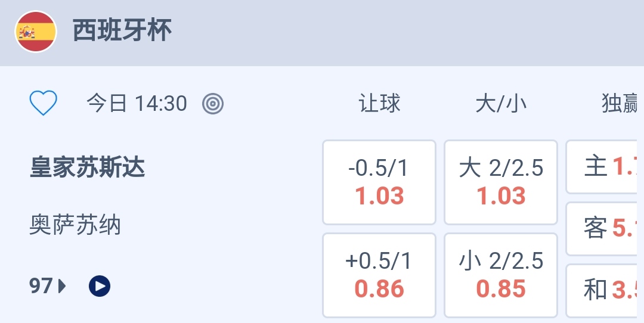Bet on 小 2/2.5 at 0.85
Screen dimensions: 644x323
click(501, 275)
